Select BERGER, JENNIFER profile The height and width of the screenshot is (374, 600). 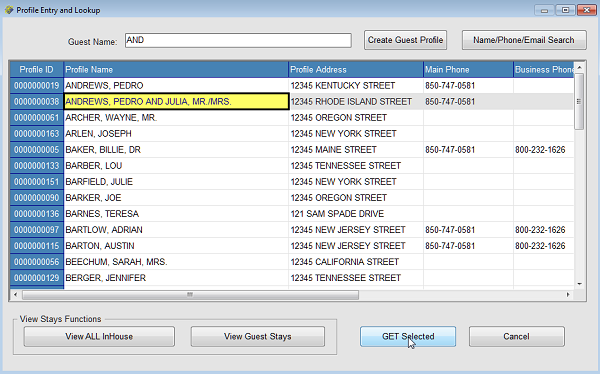pyautogui.click(x=176, y=278)
